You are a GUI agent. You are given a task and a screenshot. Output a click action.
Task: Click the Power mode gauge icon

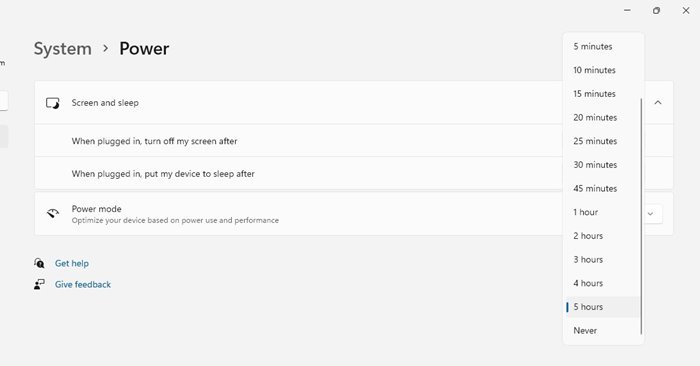(x=53, y=213)
